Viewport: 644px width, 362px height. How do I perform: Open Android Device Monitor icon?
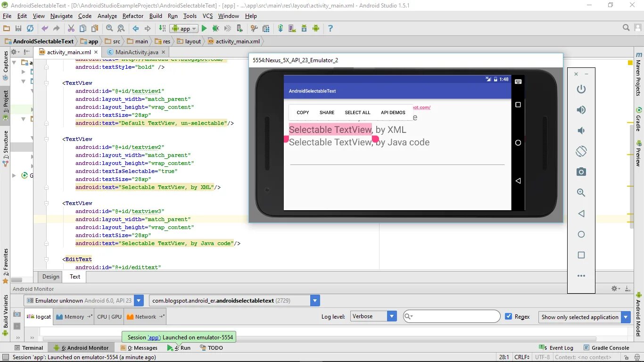tap(316, 28)
